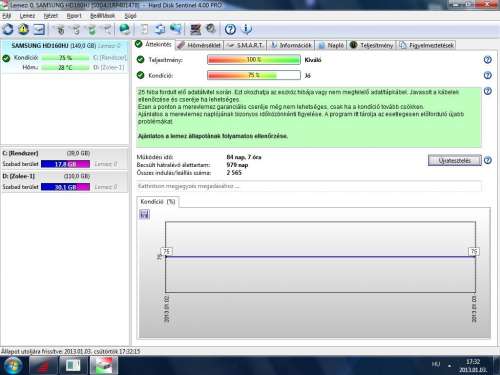Open the Riport menu

tap(74, 16)
